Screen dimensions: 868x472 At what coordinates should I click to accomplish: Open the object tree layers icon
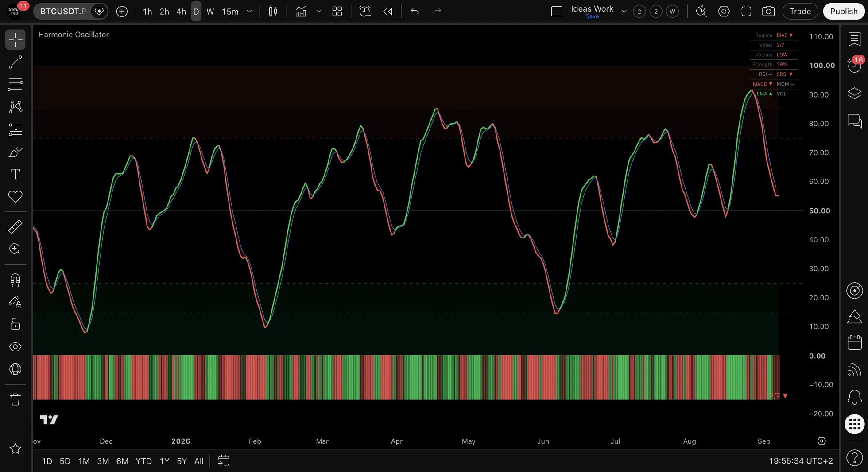855,93
